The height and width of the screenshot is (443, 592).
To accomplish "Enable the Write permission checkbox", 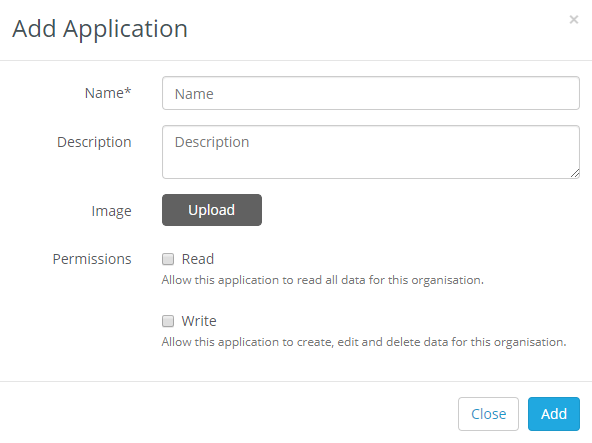I will pyautogui.click(x=168, y=321).
